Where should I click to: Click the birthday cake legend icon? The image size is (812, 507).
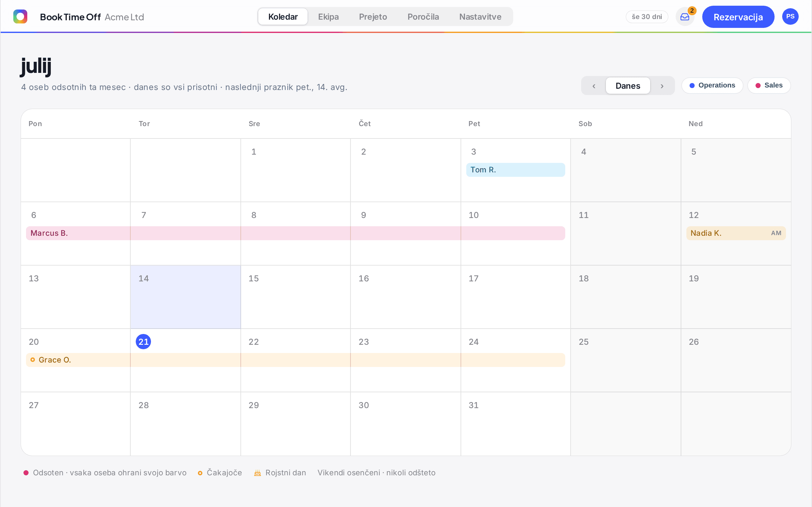[258, 473]
